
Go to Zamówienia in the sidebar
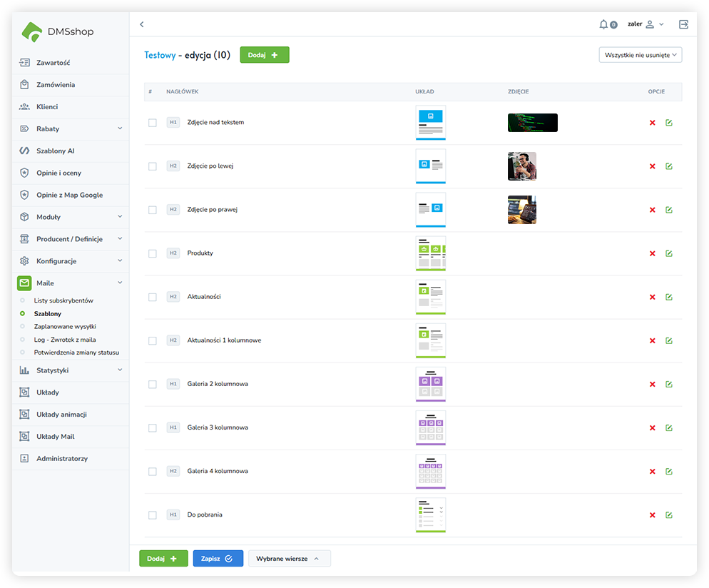click(x=56, y=85)
